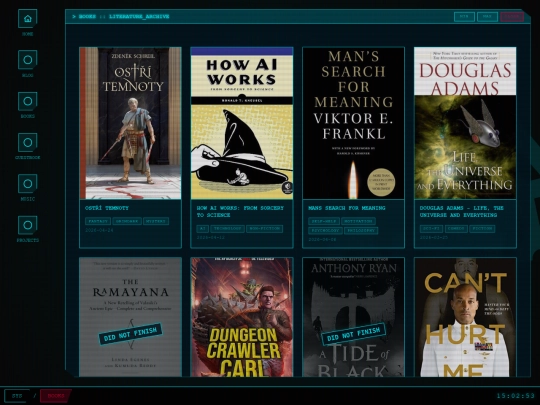The width and height of the screenshot is (540, 405).
Task: Select the BOOKS taskbar tab
Action: pos(56,396)
